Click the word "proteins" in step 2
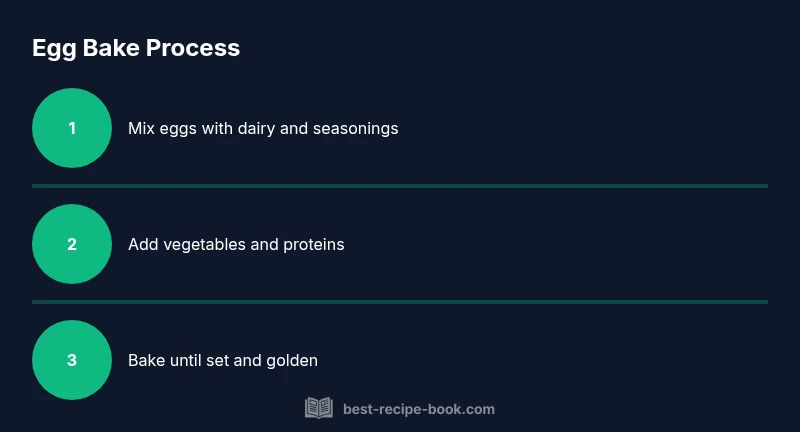 pyautogui.click(x=312, y=244)
